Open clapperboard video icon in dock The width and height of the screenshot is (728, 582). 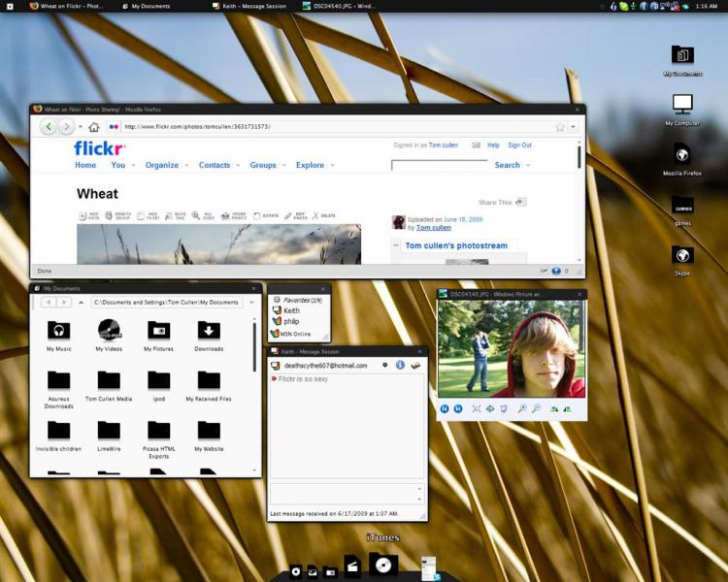click(x=352, y=567)
